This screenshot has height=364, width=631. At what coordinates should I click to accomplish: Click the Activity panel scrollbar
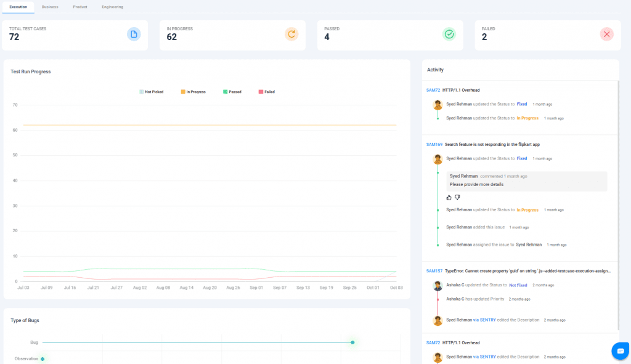(618, 203)
